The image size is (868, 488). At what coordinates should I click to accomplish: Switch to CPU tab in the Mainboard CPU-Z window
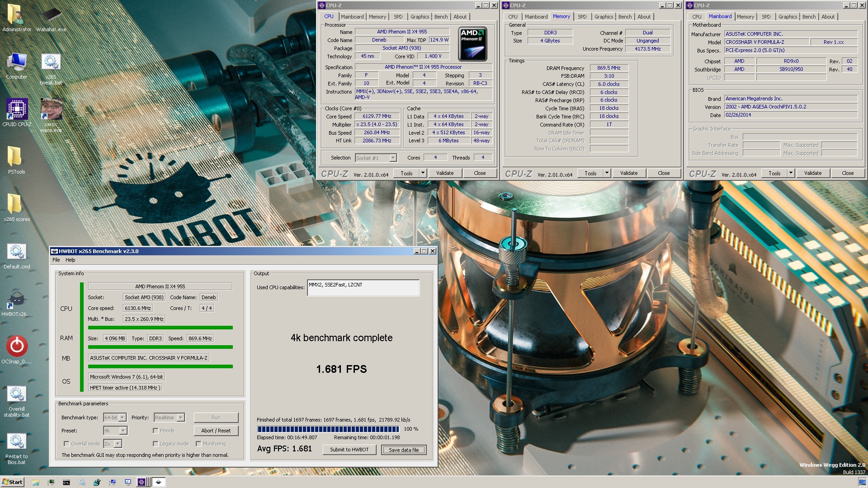[697, 17]
